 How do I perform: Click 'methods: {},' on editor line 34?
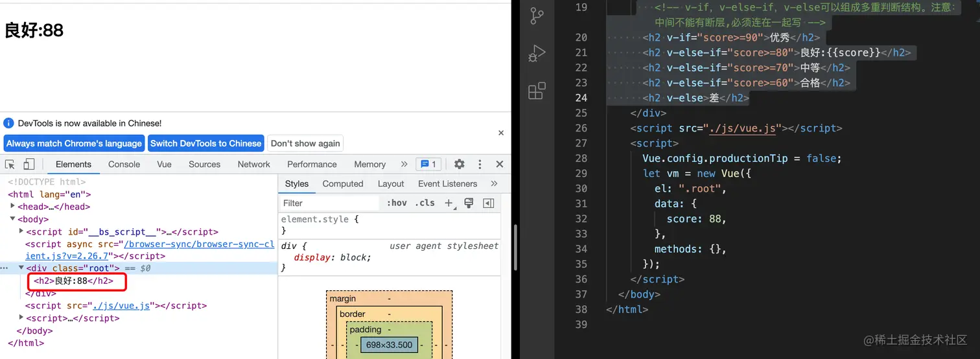point(691,249)
